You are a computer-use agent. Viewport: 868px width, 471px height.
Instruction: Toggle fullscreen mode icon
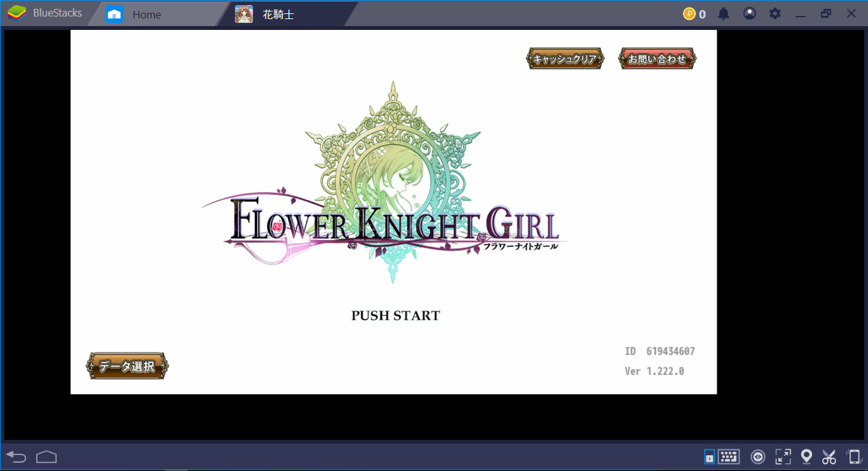coord(783,456)
